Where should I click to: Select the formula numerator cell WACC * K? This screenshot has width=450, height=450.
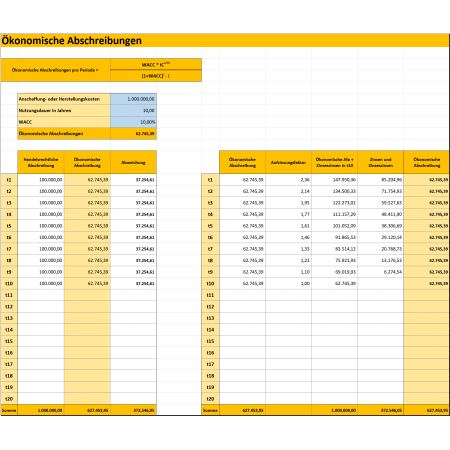156,64
